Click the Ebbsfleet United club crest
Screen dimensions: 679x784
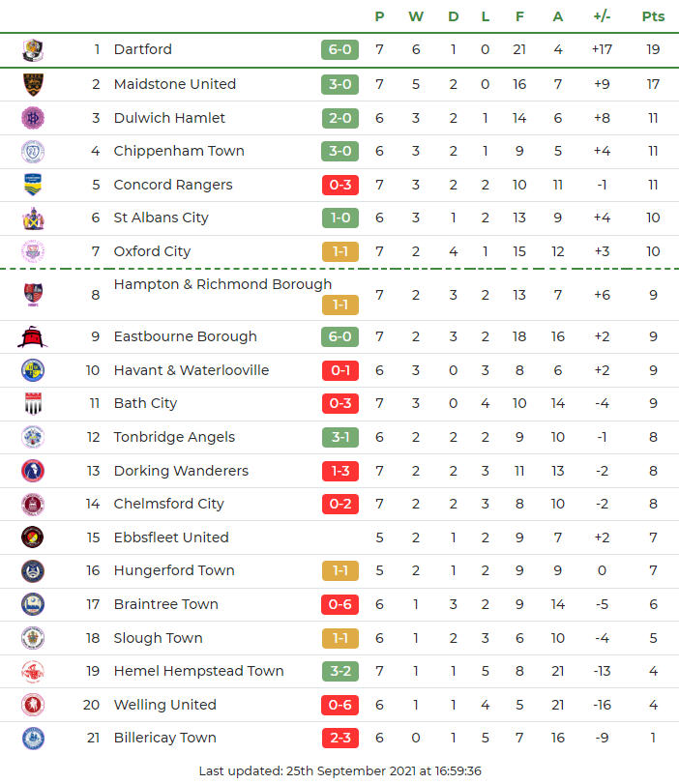pyautogui.click(x=33, y=537)
